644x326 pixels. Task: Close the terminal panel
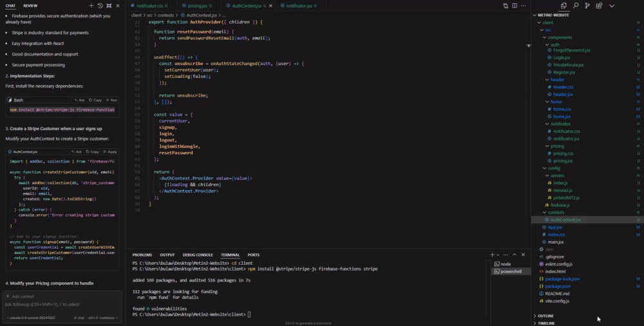pyautogui.click(x=523, y=255)
